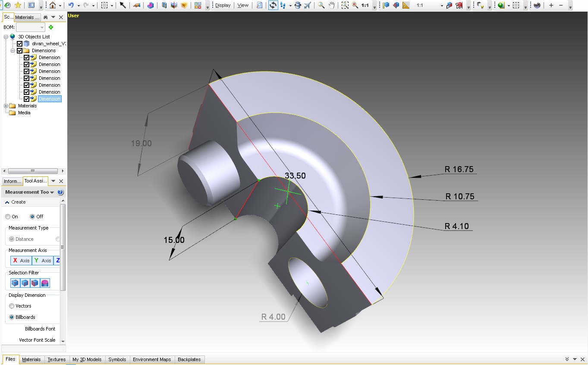Screen dimensions: 588x365
Task: Switch to the Environment Maps tab
Action: [x=151, y=359]
